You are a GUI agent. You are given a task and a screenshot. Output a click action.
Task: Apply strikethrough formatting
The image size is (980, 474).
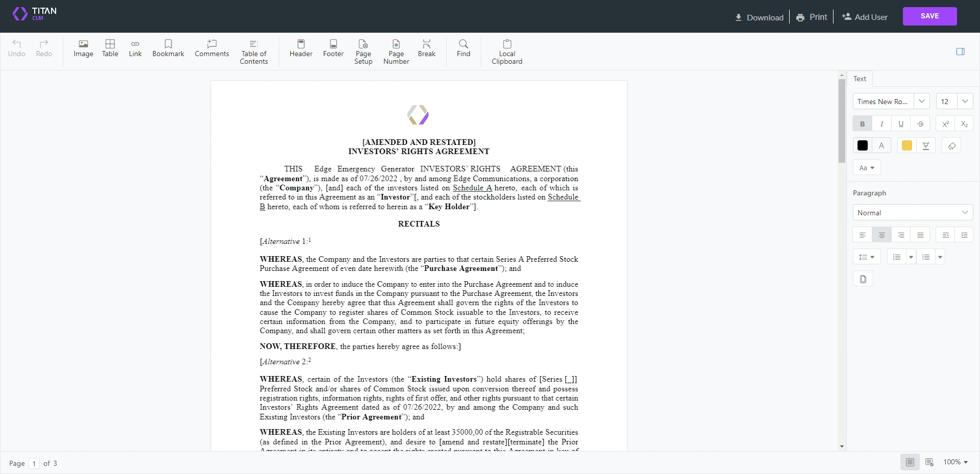coord(920,123)
